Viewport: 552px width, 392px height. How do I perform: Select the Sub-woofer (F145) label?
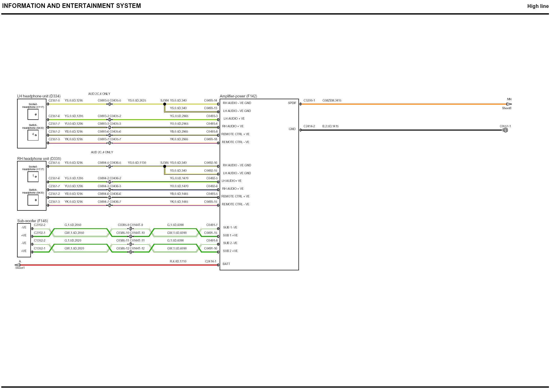click(32, 221)
